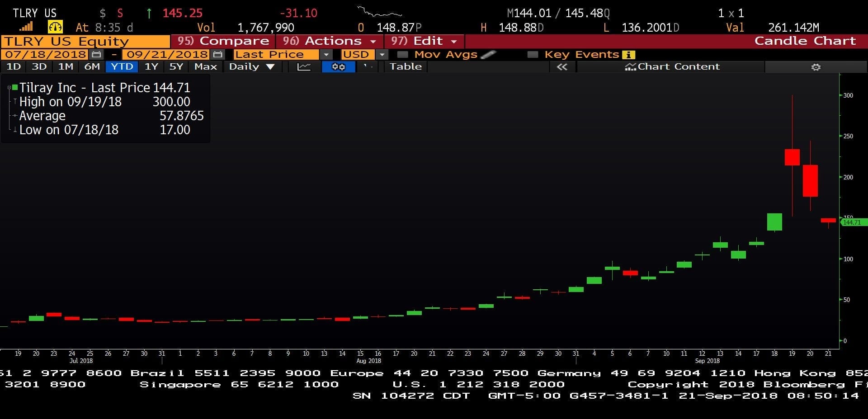Open the Actions dropdown menu

point(330,41)
